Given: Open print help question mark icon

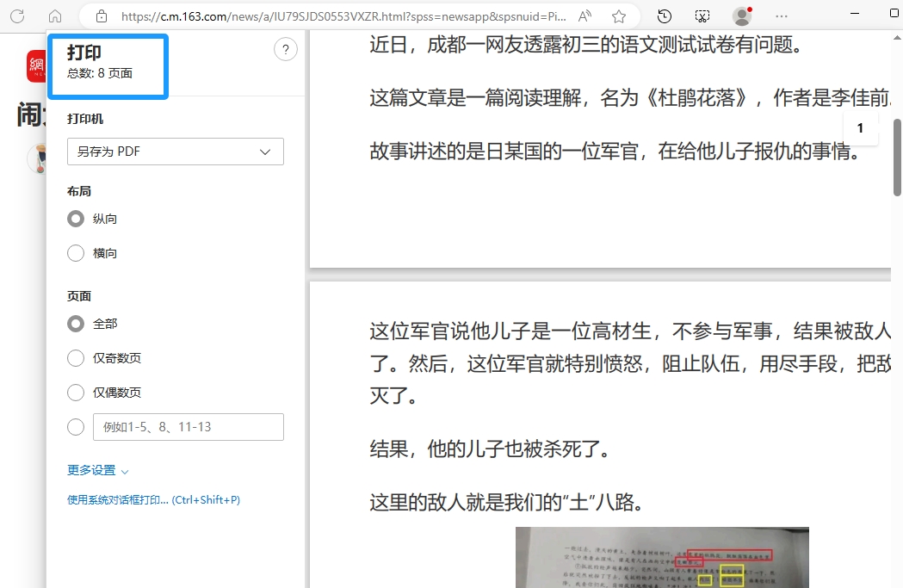Looking at the screenshot, I should tap(286, 50).
